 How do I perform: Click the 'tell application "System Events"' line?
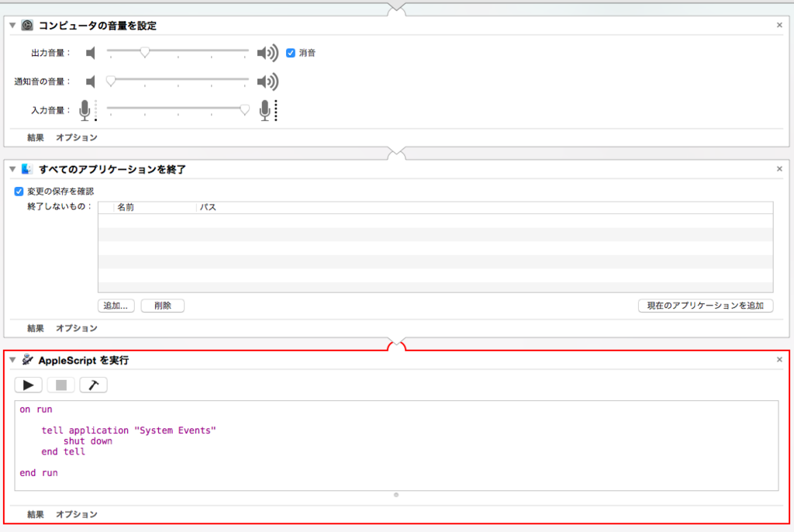[129, 430]
